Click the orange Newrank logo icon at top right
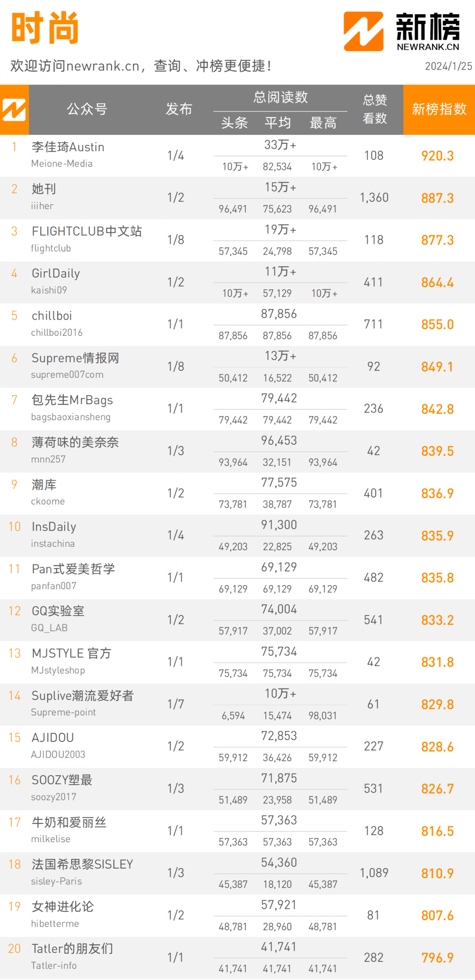The image size is (475, 980). click(363, 31)
